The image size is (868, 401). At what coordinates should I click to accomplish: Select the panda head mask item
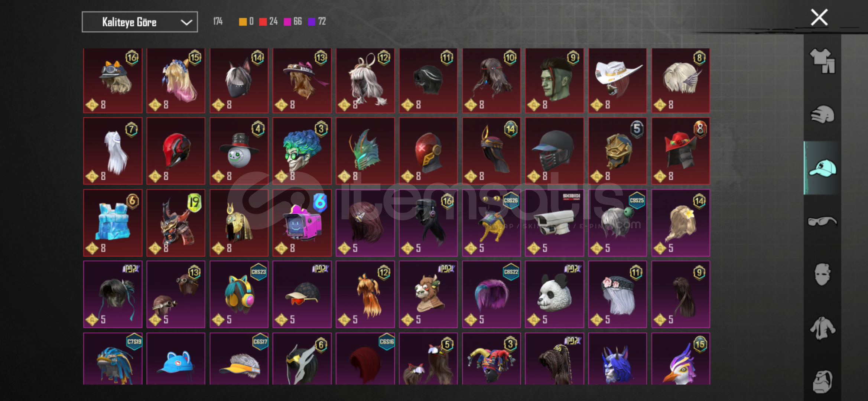coord(554,294)
